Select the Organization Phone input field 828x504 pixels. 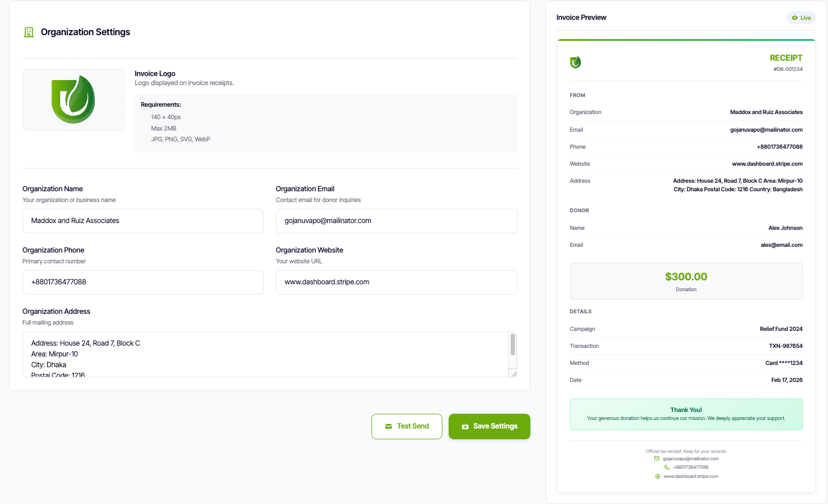[143, 282]
